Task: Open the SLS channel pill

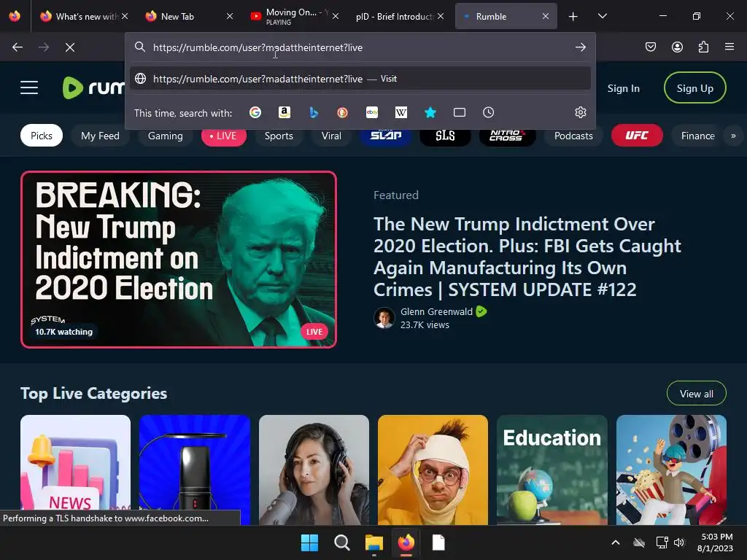Action: (445, 136)
